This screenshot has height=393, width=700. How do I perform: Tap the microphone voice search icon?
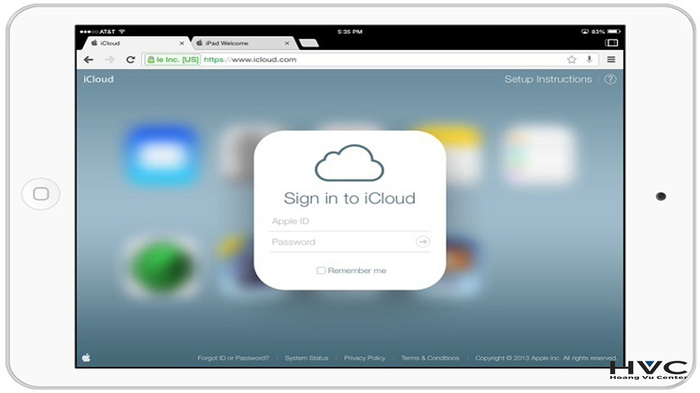(x=589, y=59)
